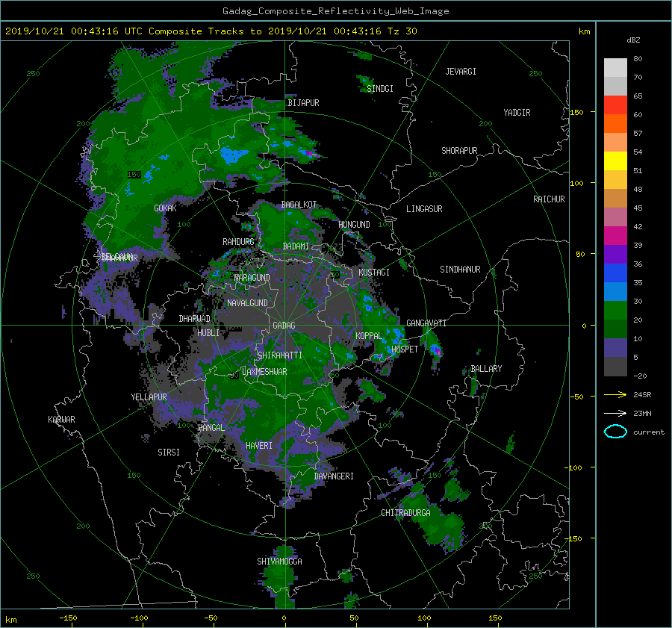672x628 pixels.
Task: Click the SIRSI city label
Action: [169, 453]
